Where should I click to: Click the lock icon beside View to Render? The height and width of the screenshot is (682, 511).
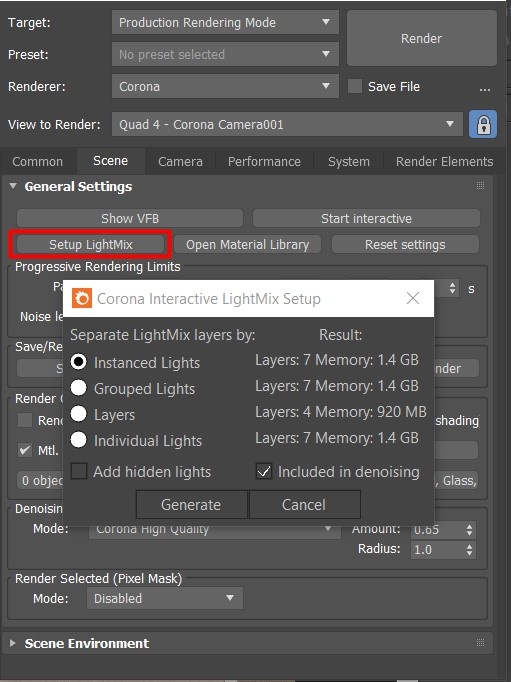click(483, 124)
